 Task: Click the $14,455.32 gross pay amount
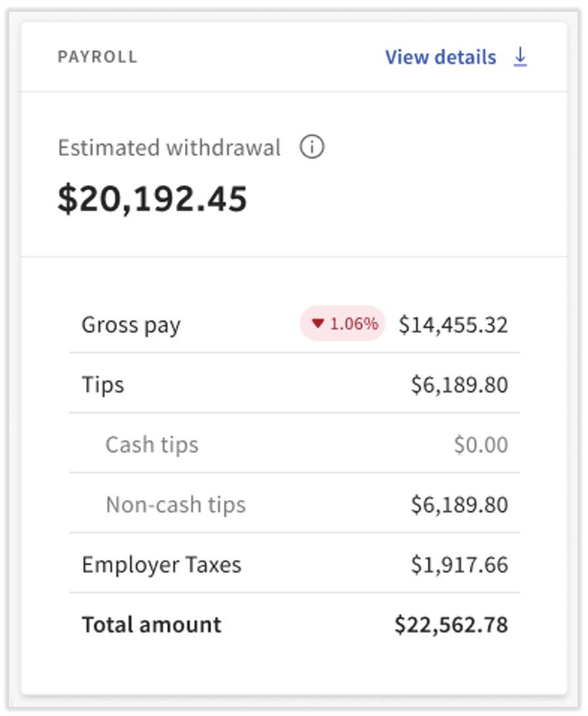453,324
